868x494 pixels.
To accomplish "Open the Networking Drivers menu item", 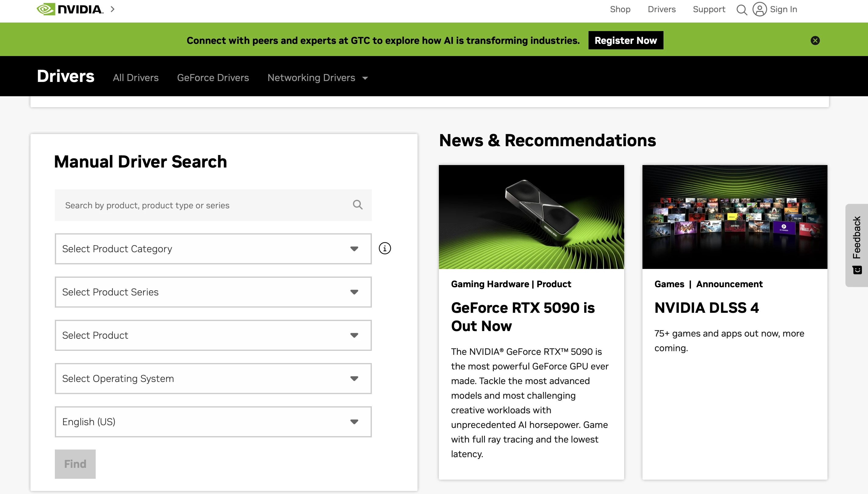I will coord(311,78).
